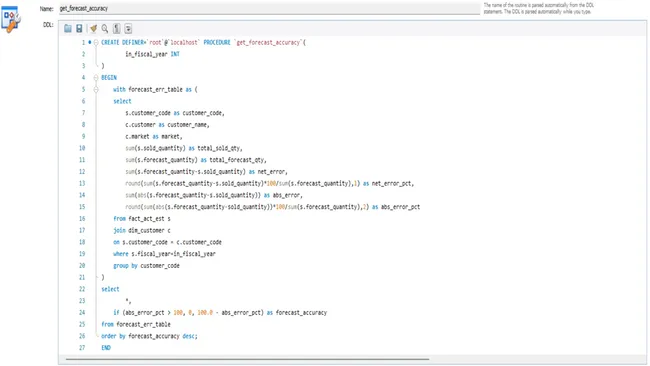Click 'BEGIN' keyword on line 4
Screen dimensions: 650x366
(109, 78)
